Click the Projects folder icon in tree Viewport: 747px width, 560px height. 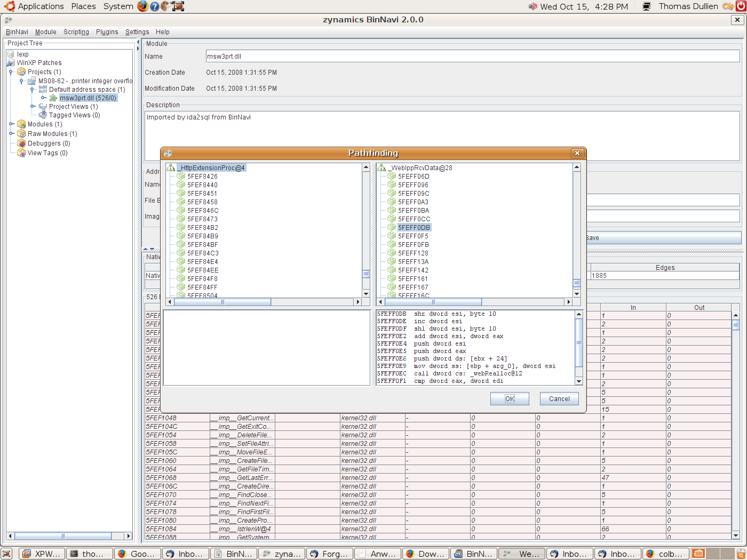click(x=21, y=72)
